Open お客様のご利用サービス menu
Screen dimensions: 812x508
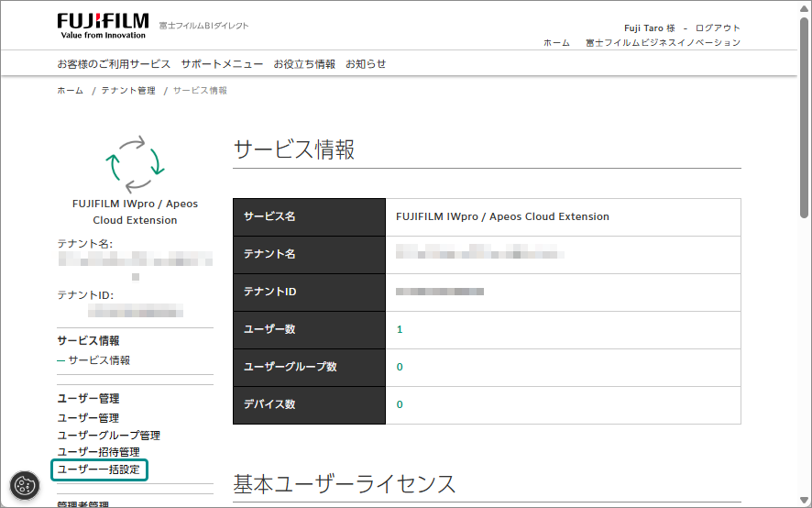pyautogui.click(x=114, y=64)
